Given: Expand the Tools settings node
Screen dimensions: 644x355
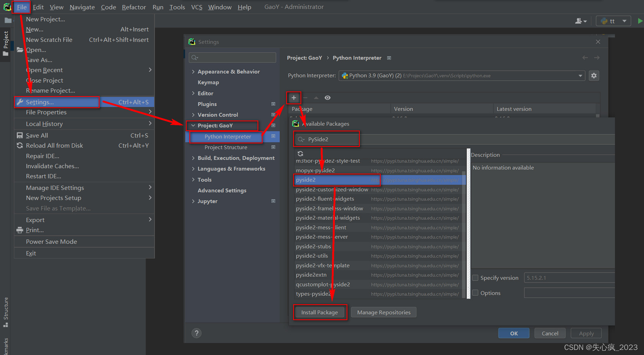Looking at the screenshot, I should 193,180.
